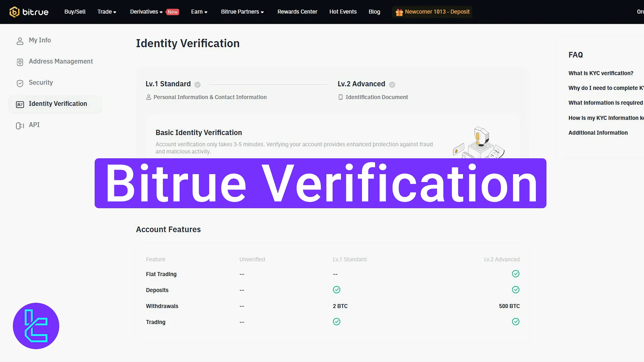Click the Newcomer gift box icon

(399, 12)
